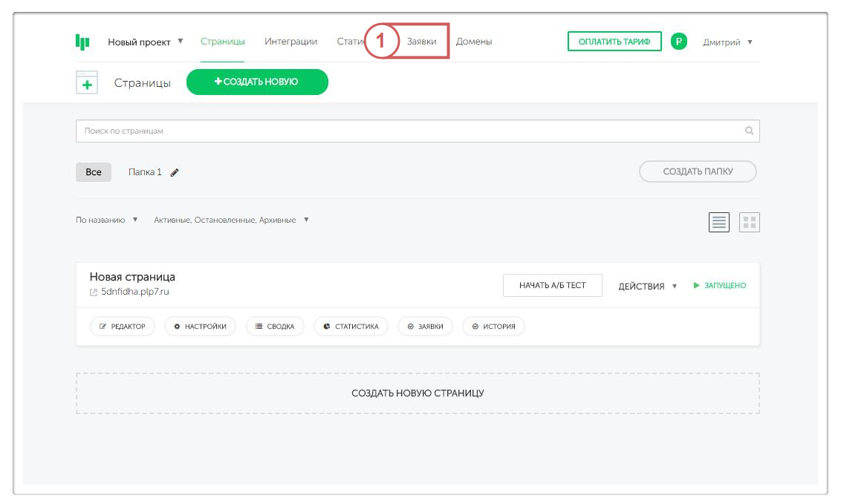
Task: Click the green platform logo icon
Action: click(82, 42)
